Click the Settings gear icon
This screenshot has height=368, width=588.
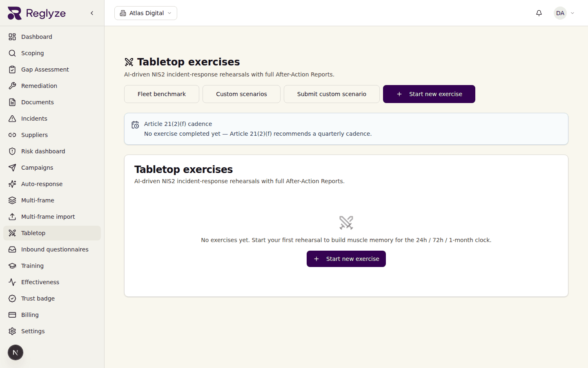tap(12, 331)
